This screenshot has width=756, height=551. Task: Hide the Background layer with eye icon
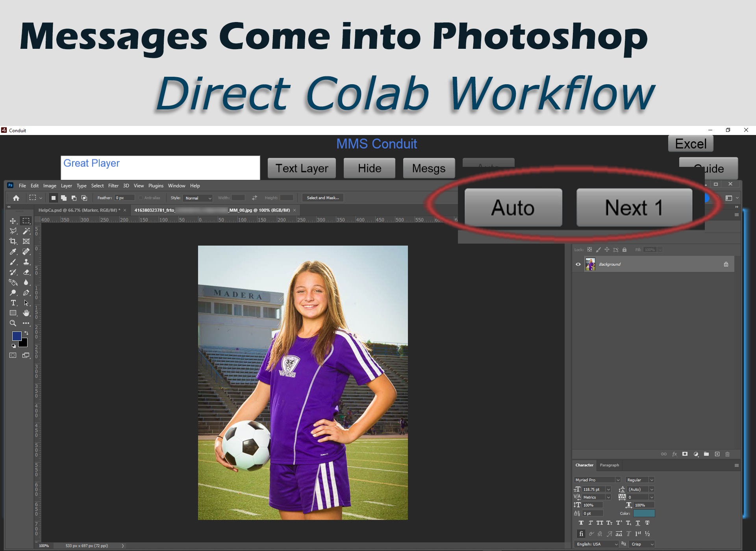click(x=578, y=264)
